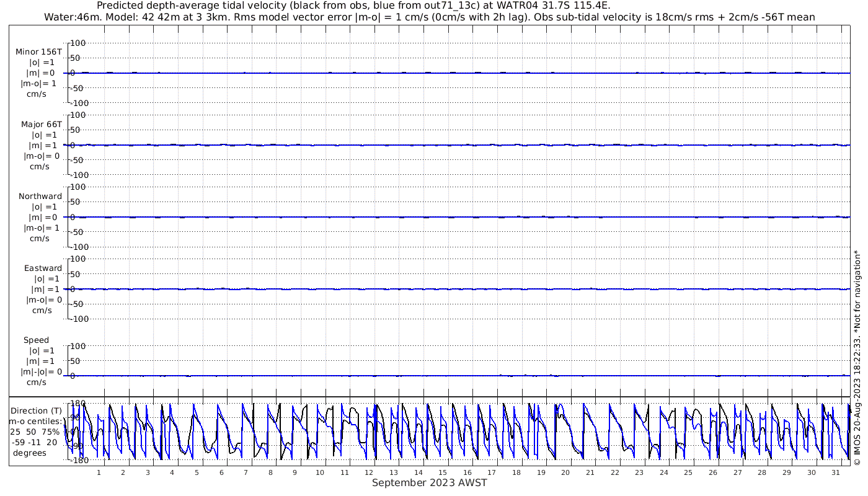Click the "|o| =1" value in Speed panel
This screenshot has height=496, width=868.
coord(42,350)
